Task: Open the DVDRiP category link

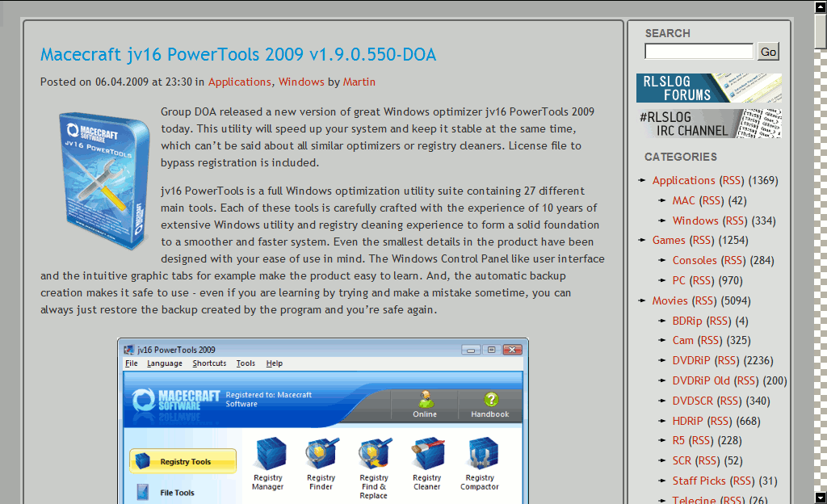Action: pyautogui.click(x=691, y=360)
